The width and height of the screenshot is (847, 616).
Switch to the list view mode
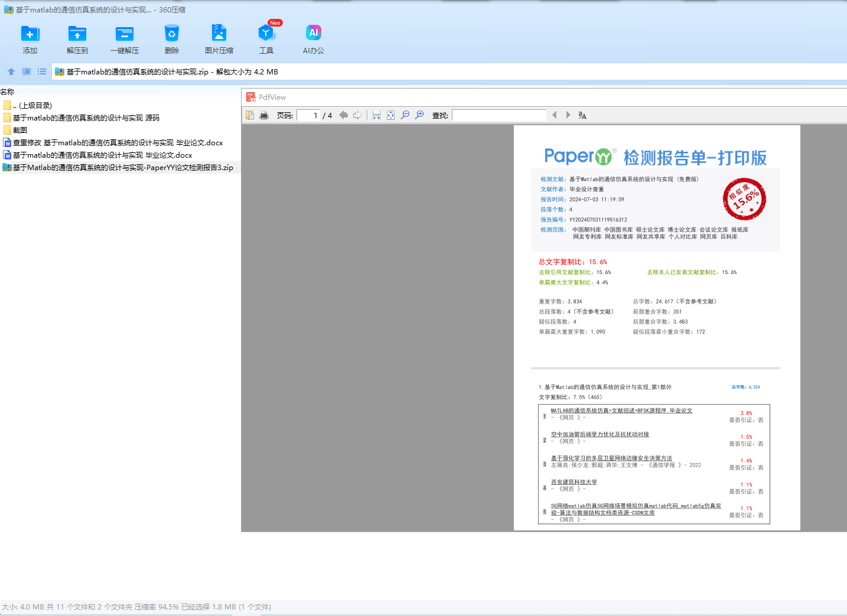pyautogui.click(x=42, y=71)
